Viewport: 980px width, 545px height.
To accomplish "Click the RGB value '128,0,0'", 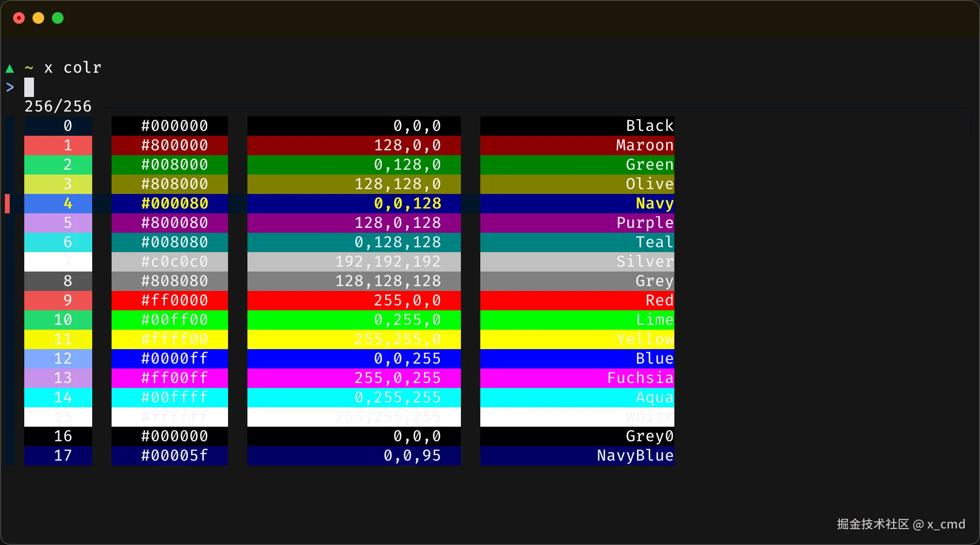I will (x=408, y=145).
